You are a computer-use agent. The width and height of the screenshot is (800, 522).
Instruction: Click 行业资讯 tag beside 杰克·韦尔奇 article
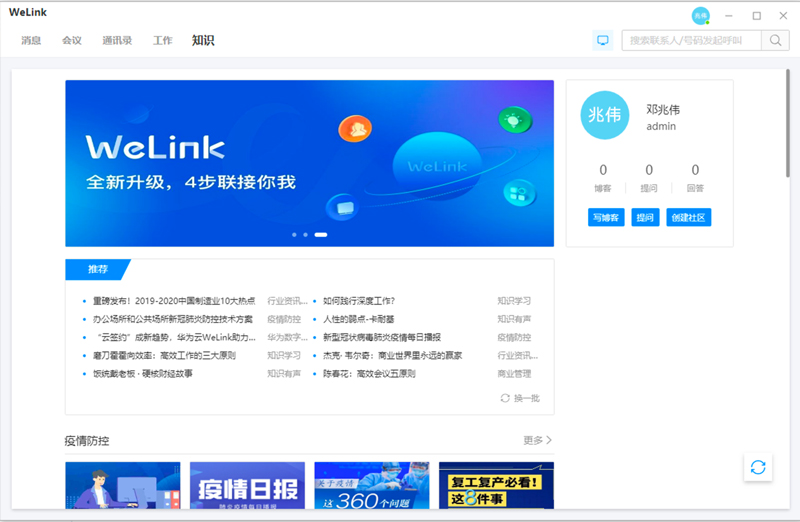(x=517, y=356)
